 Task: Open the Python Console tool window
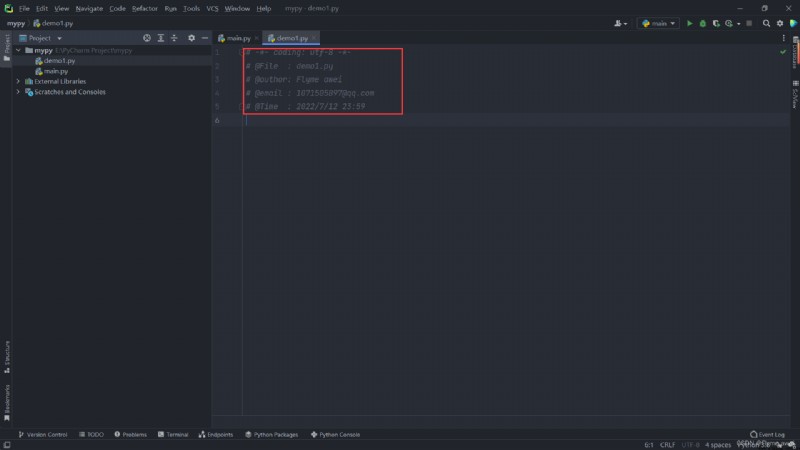pos(335,435)
